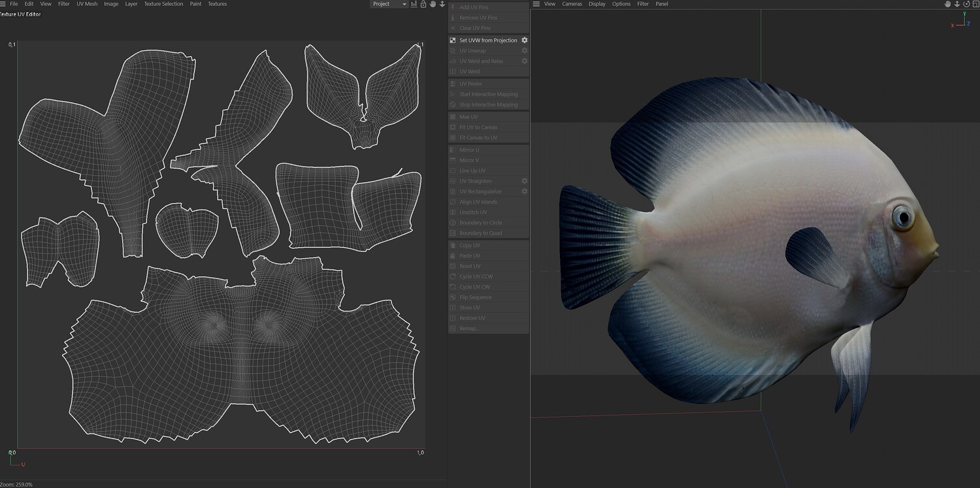The height and width of the screenshot is (488, 980).
Task: Click the Unstitch UV command
Action: coord(489,212)
